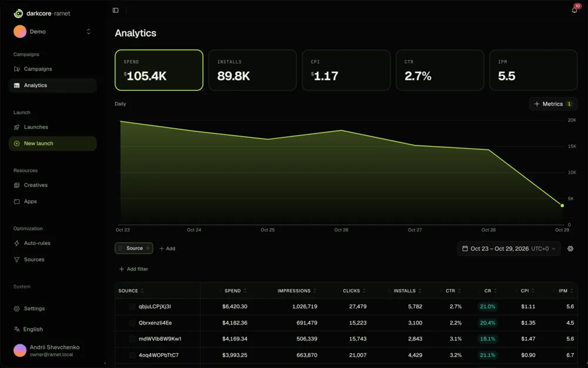Click source name 4oq4WOPbTtC7

tap(159, 355)
